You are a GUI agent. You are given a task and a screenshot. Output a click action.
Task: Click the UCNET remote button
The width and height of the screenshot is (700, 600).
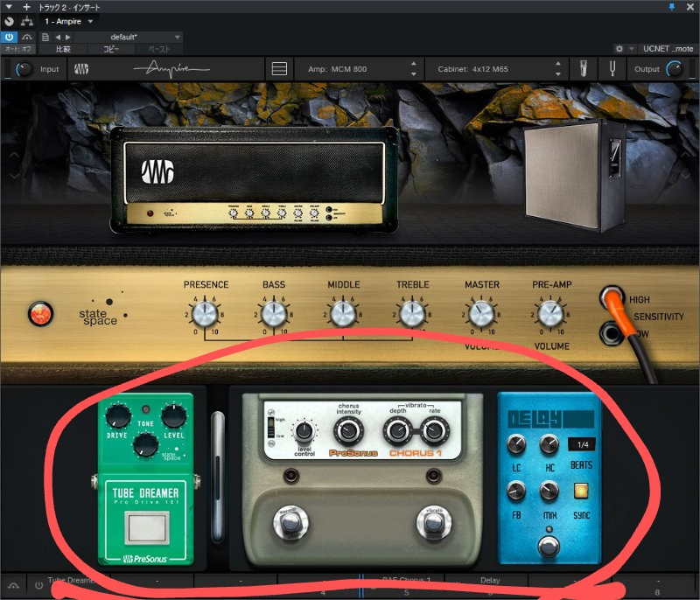click(668, 49)
